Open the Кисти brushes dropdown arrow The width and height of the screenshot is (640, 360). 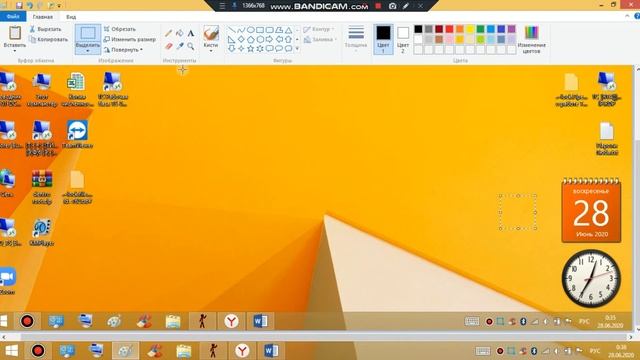pyautogui.click(x=211, y=51)
